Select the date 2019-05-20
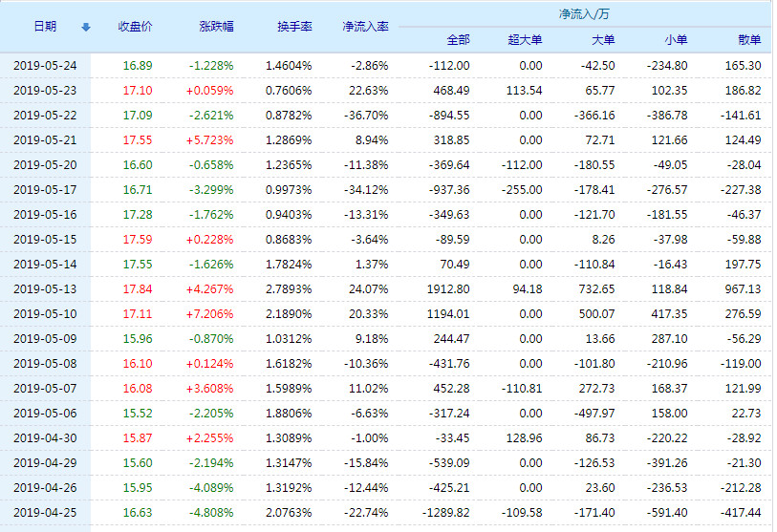777x532 pixels. [45, 164]
